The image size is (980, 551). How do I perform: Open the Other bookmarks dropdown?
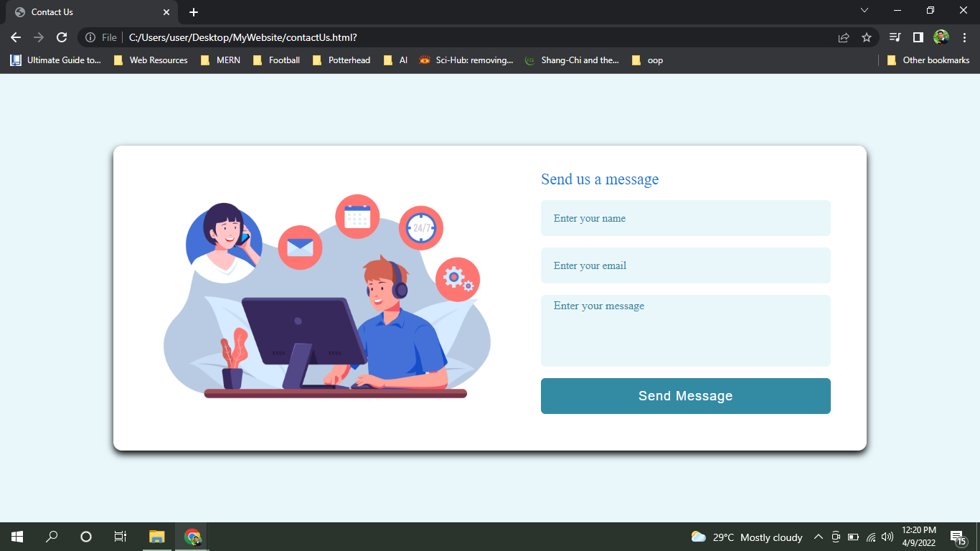click(x=929, y=60)
